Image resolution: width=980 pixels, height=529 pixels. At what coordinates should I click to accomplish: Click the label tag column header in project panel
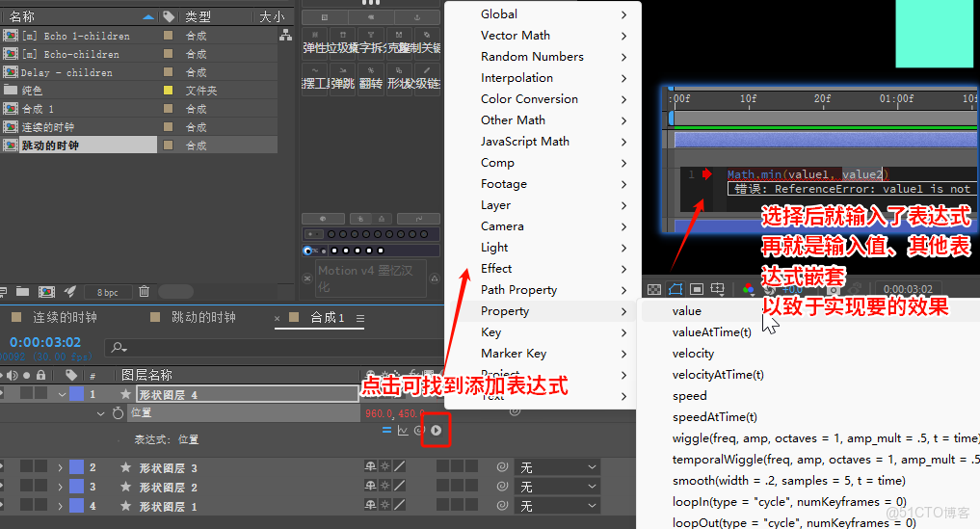pyautogui.click(x=169, y=16)
